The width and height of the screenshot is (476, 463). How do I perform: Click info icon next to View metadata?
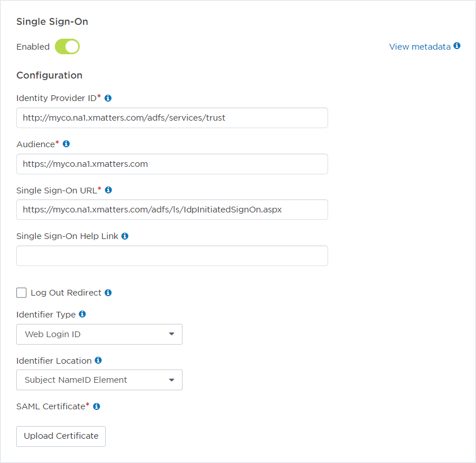457,46
